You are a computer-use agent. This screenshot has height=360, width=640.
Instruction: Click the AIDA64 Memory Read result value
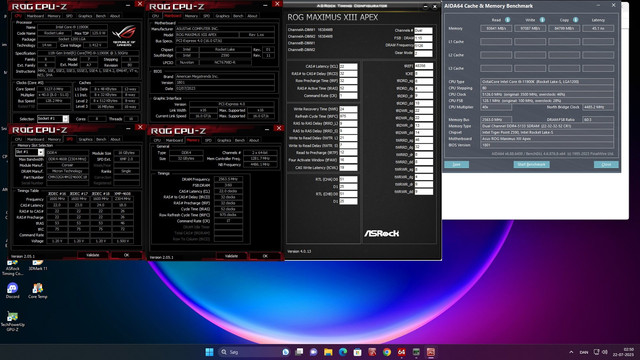coord(496,28)
